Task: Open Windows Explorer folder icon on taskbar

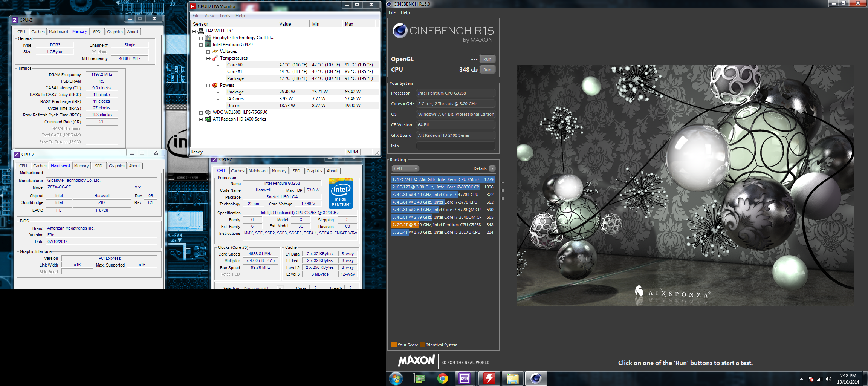Action: coord(513,378)
